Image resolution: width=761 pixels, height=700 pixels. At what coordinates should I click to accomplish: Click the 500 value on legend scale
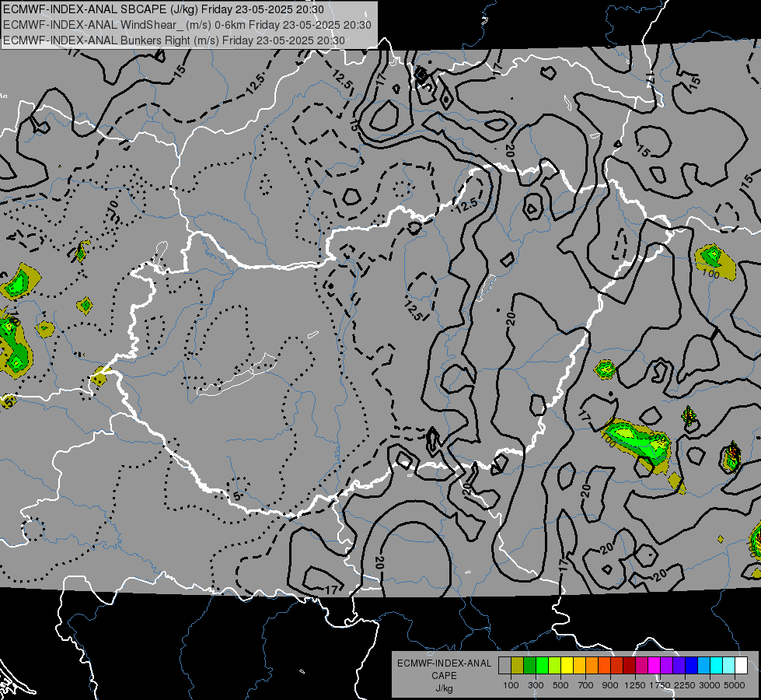click(560, 685)
